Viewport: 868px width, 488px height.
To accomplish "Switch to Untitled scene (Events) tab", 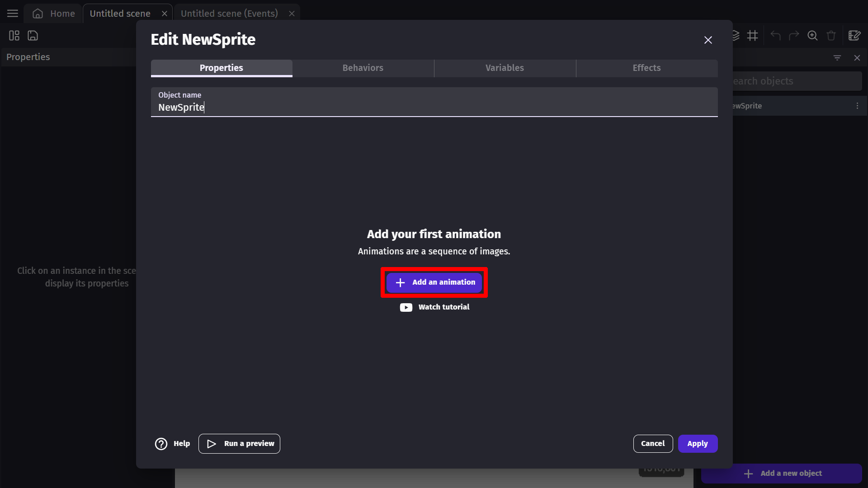I will point(229,14).
